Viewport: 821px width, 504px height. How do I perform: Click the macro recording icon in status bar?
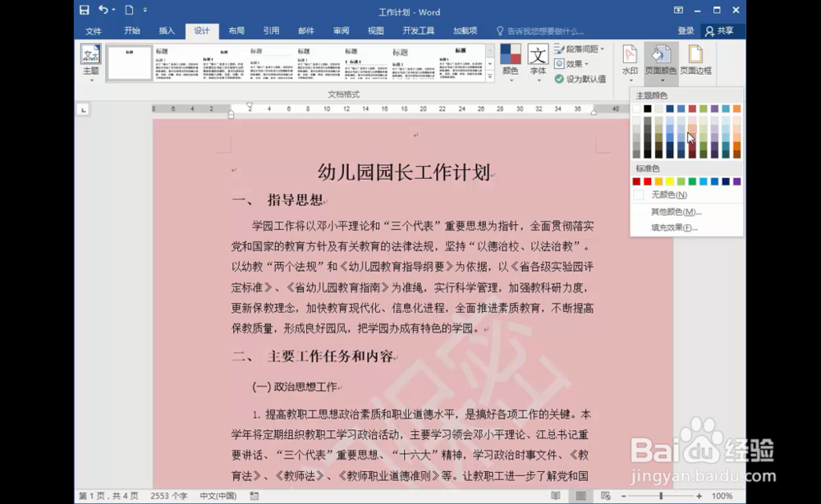coord(255,496)
